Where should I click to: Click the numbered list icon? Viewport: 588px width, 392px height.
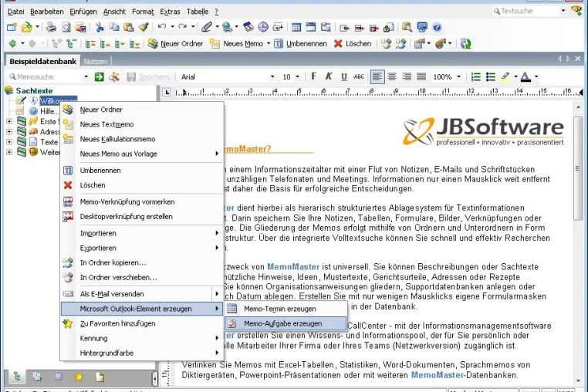click(476, 77)
